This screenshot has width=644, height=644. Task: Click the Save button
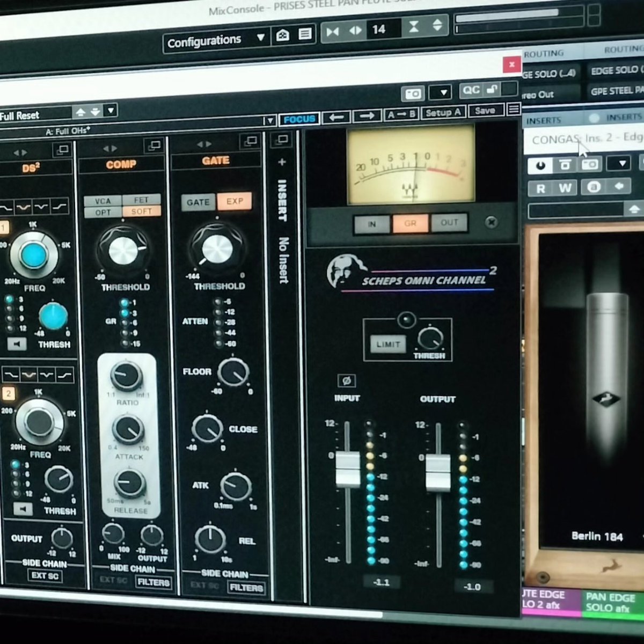coord(485,111)
